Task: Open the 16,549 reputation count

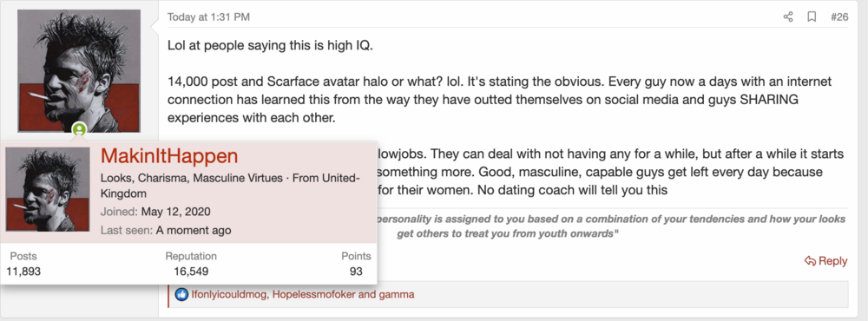Action: (191, 272)
